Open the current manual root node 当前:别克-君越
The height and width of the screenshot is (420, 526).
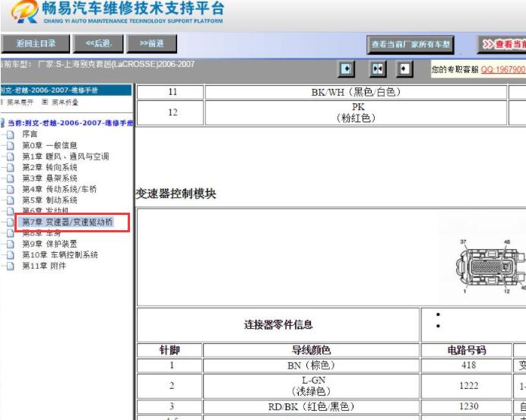[71, 123]
